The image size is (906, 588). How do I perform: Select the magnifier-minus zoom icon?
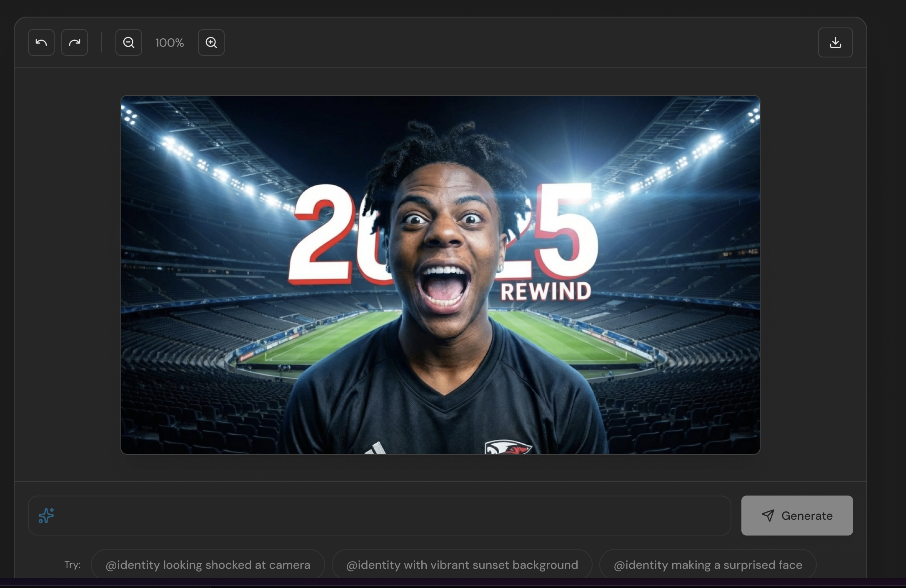[128, 42]
